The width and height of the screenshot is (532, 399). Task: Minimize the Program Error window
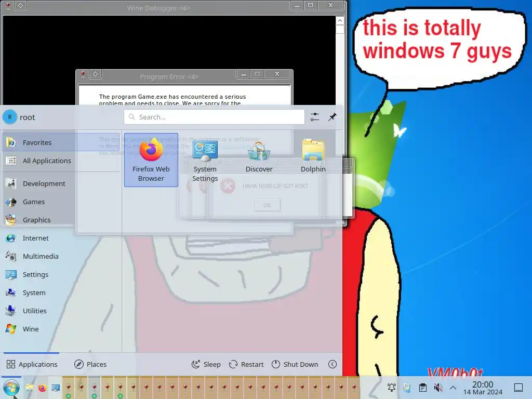[244, 74]
